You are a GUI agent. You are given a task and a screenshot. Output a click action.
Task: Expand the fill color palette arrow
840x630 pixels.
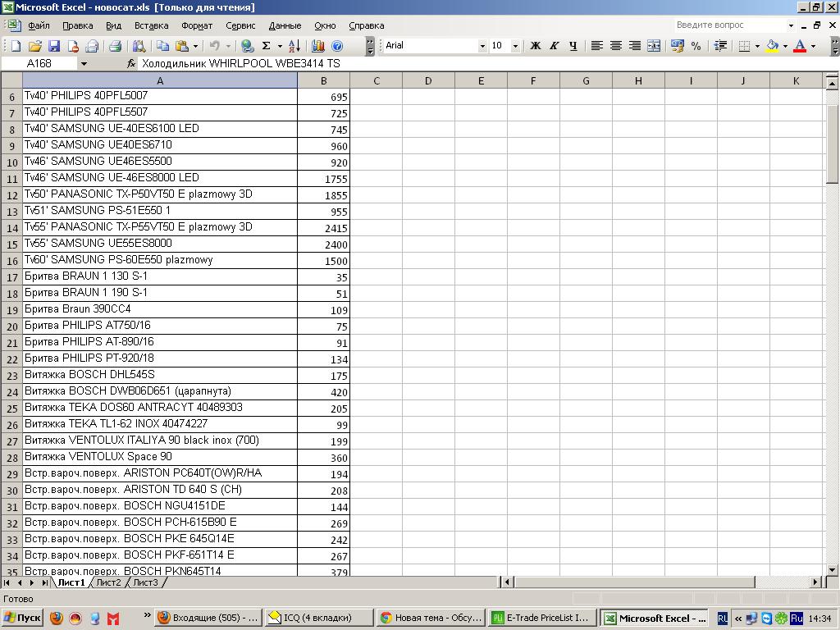tap(785, 46)
